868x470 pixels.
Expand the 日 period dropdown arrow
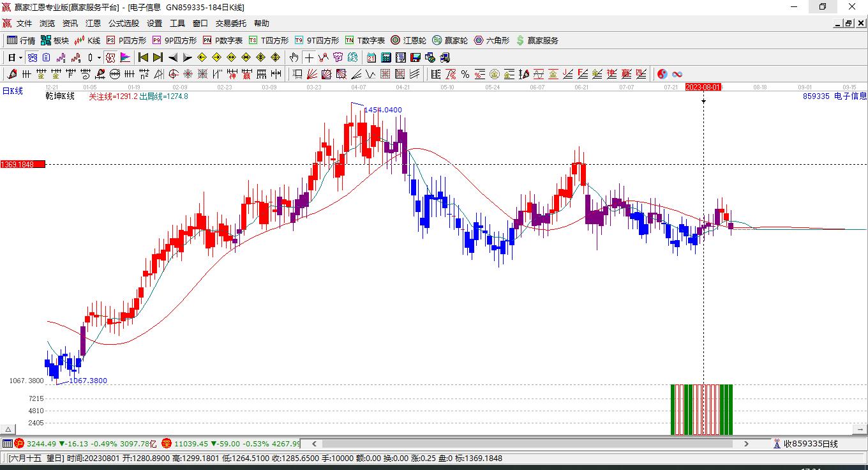(20, 57)
